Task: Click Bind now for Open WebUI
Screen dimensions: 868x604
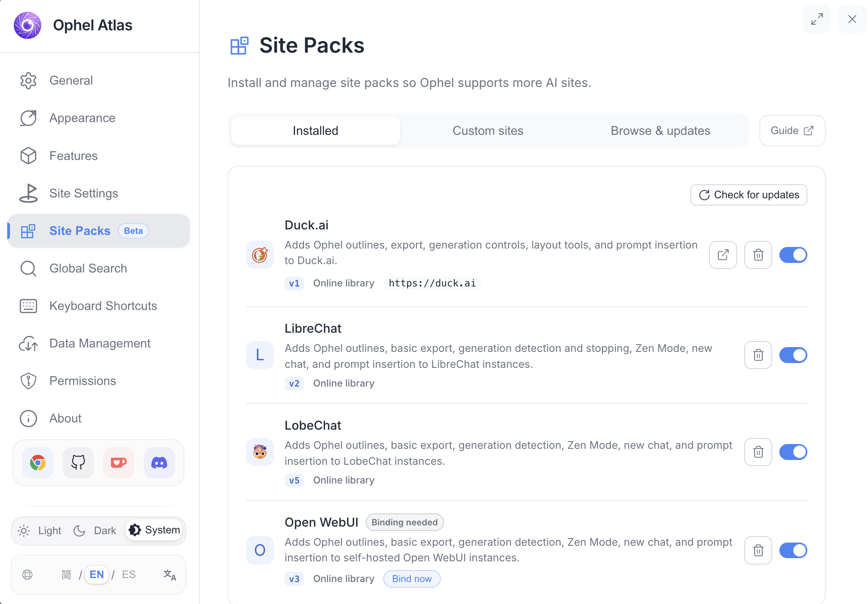Action: point(412,579)
